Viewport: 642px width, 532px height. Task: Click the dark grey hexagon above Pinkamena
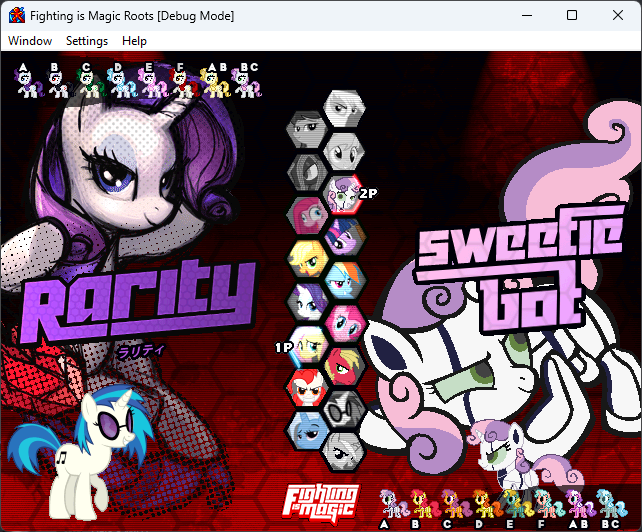click(x=307, y=172)
